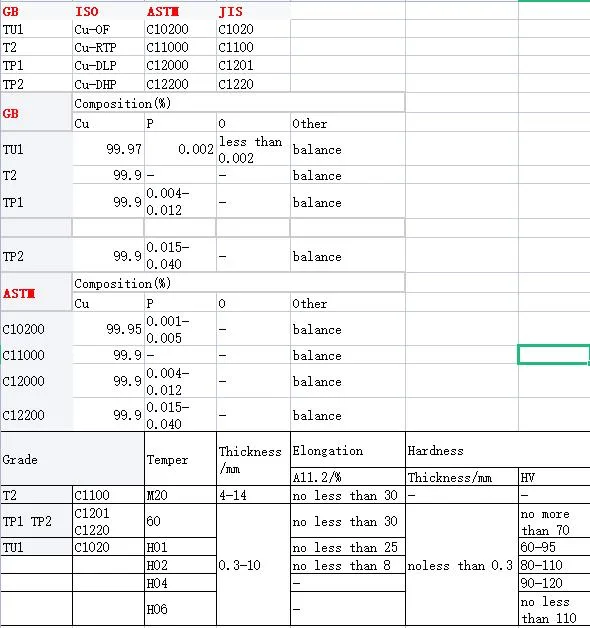Viewport: 590px width, 628px height.
Task: Click the M20 temper cell
Action: tap(180, 495)
